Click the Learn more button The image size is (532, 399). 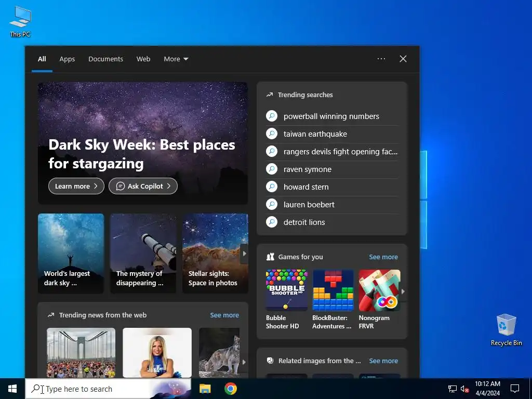pyautogui.click(x=76, y=186)
